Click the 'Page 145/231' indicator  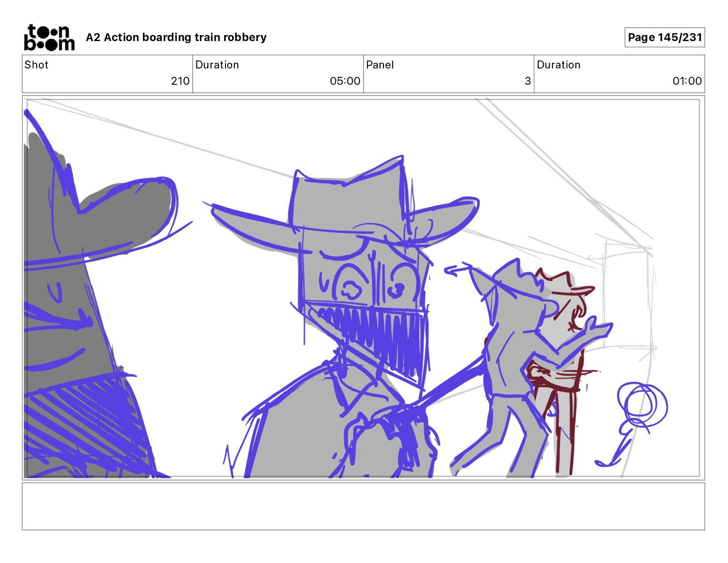(664, 38)
